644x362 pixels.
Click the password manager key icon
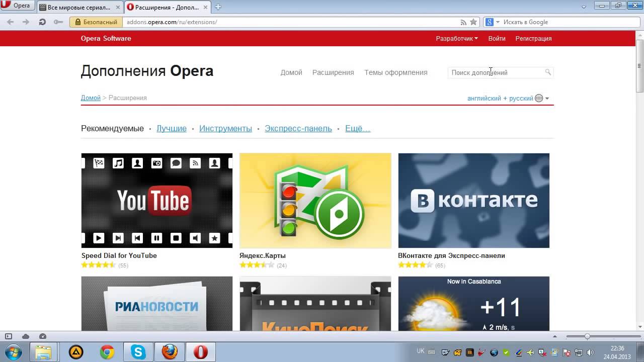pyautogui.click(x=58, y=22)
